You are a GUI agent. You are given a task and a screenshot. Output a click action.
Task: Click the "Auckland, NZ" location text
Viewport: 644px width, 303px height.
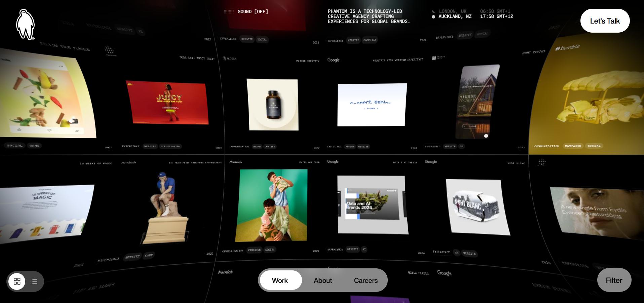point(455,16)
